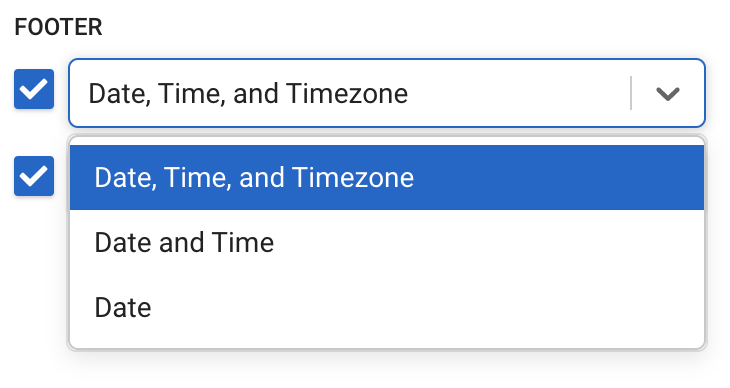The width and height of the screenshot is (730, 388).
Task: Set footer timestamp to Date and Time
Action: pyautogui.click(x=387, y=242)
